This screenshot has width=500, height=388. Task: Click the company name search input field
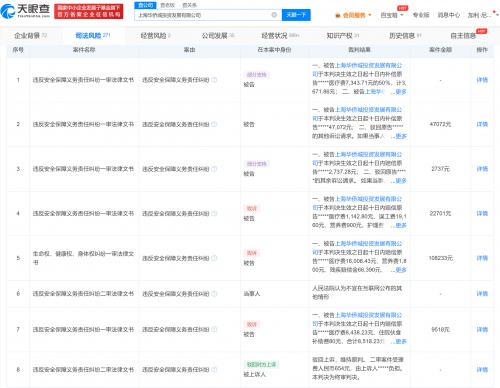pos(204,15)
